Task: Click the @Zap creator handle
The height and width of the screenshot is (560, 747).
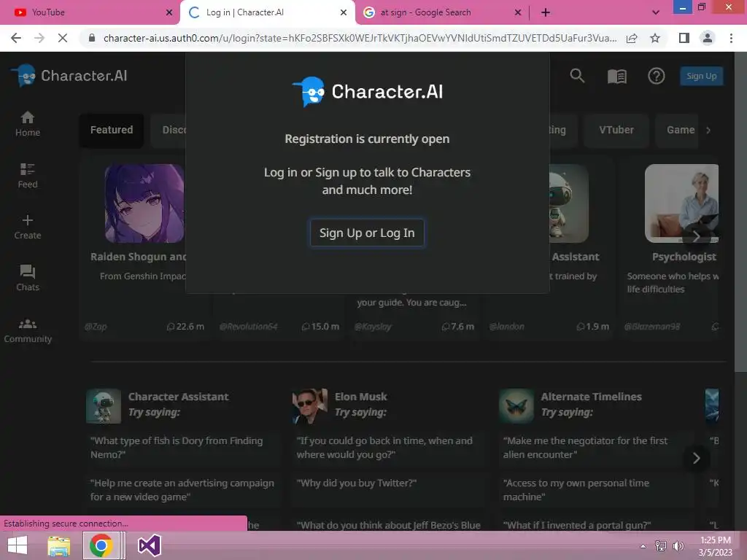Action: click(x=96, y=327)
